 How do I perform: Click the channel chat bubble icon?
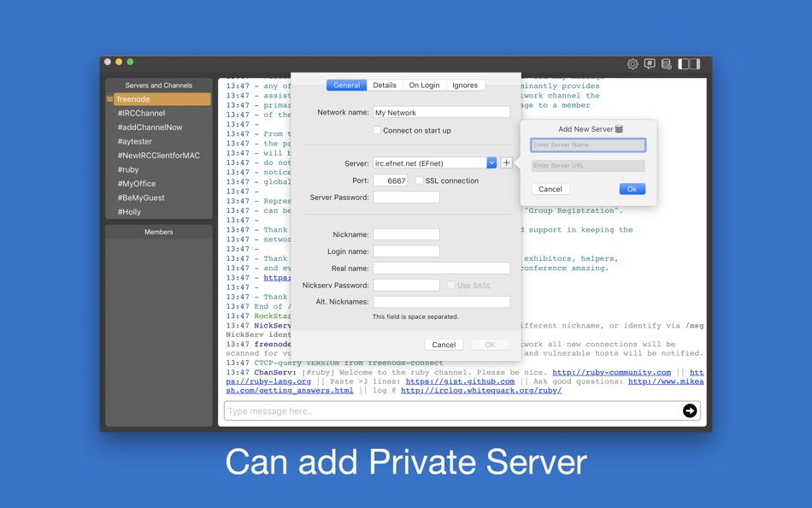650,64
